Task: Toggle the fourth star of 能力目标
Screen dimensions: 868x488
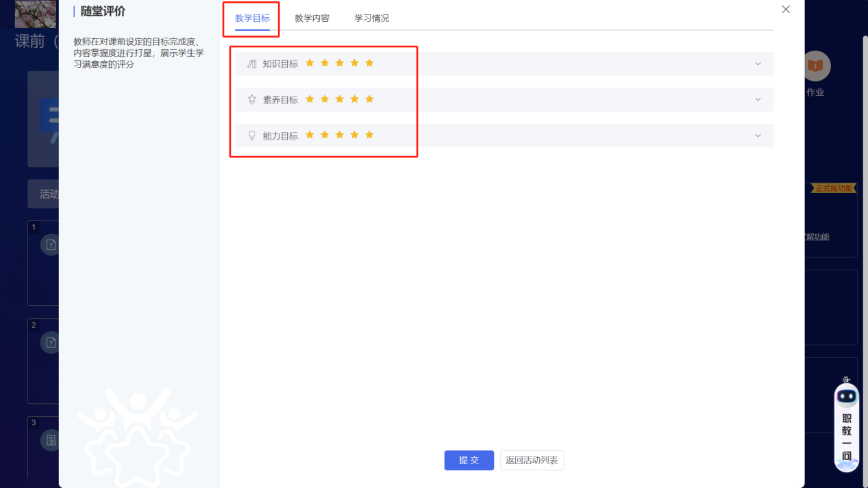Action: [354, 135]
